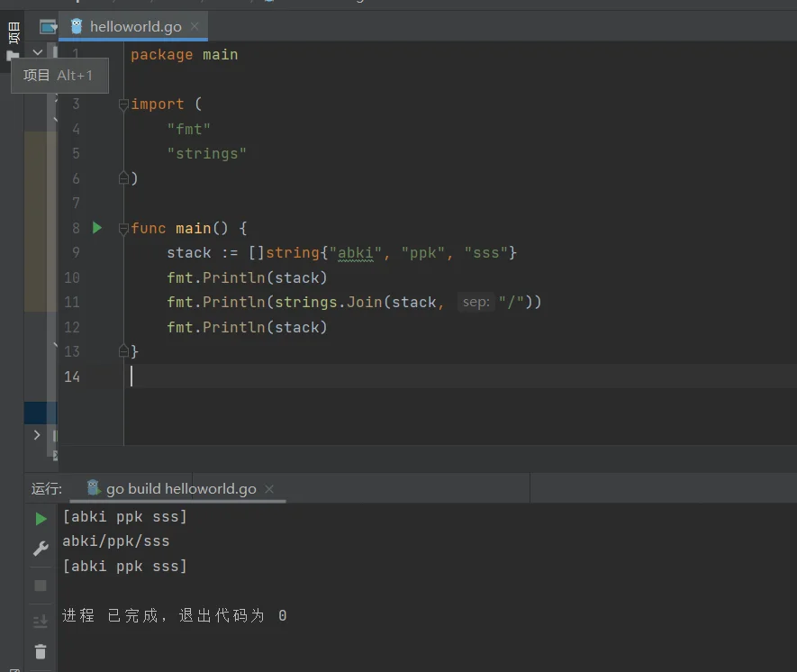Screen dimensions: 797x672
Task: Click the "sss" string literal on line 9
Action: pyautogui.click(x=486, y=252)
